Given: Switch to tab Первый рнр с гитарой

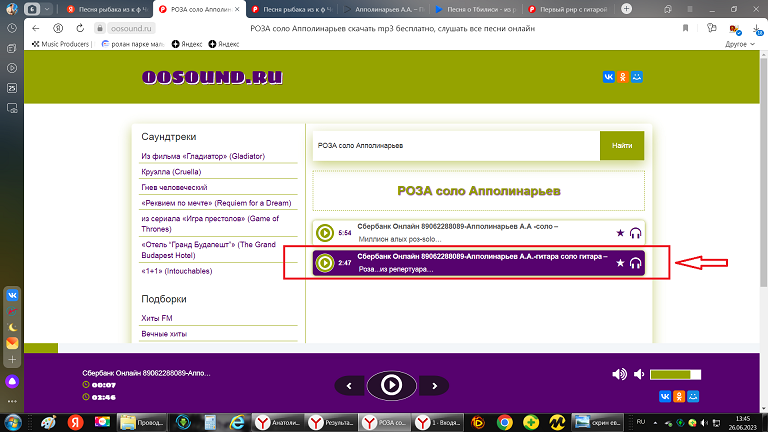Looking at the screenshot, I should click(568, 9).
